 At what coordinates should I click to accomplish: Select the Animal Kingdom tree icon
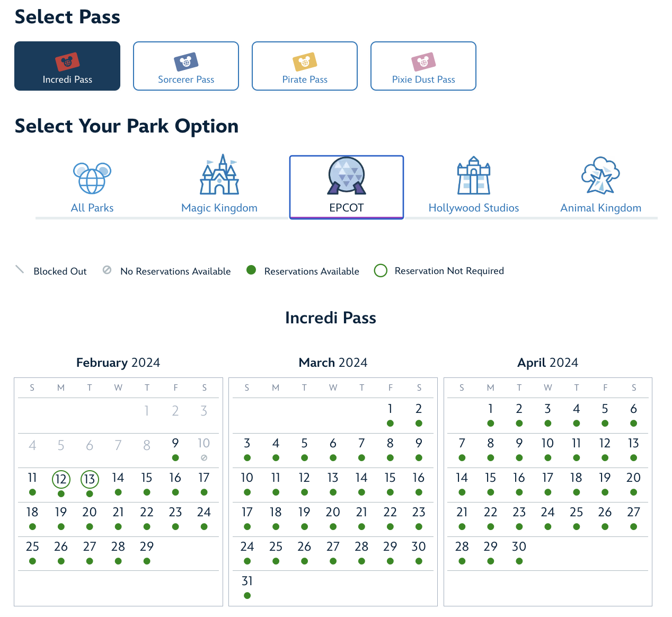pyautogui.click(x=600, y=175)
